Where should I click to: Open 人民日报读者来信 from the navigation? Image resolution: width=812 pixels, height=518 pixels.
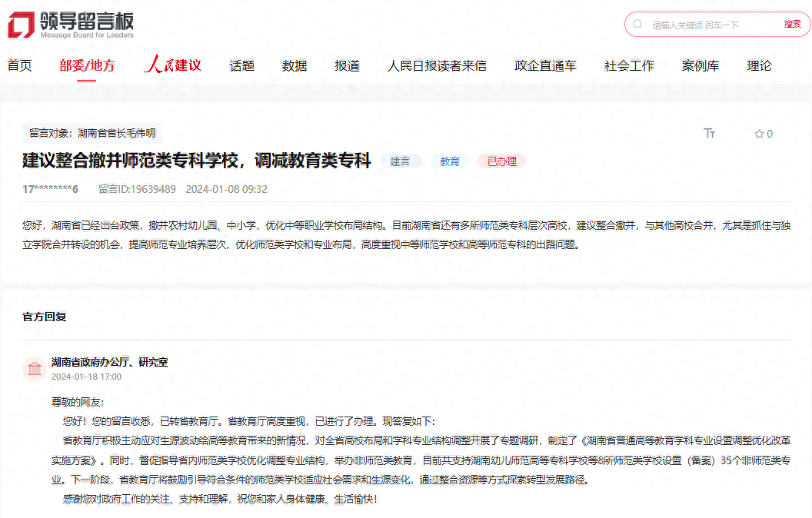pyautogui.click(x=438, y=65)
